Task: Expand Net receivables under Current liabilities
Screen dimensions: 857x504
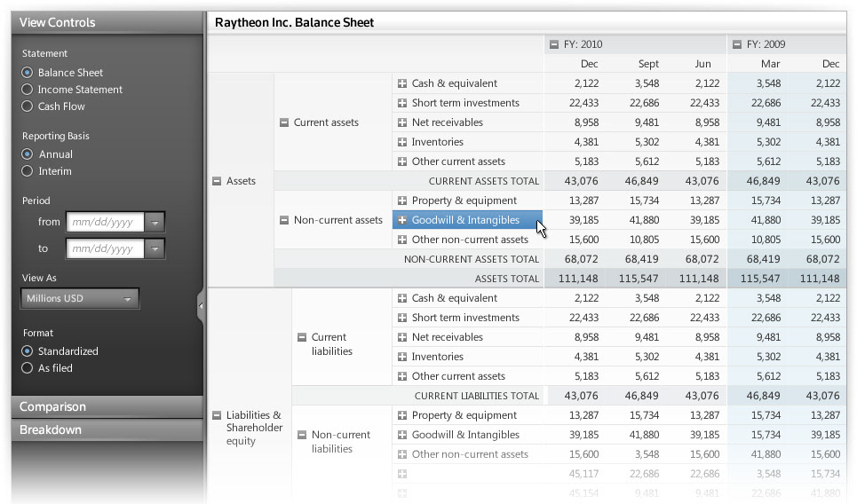Action: (x=402, y=337)
